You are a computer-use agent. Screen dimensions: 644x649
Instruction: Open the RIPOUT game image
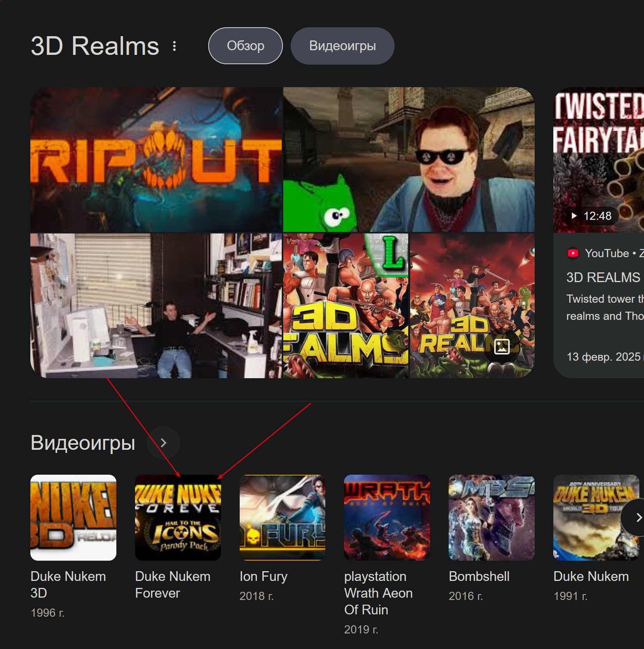coord(156,160)
